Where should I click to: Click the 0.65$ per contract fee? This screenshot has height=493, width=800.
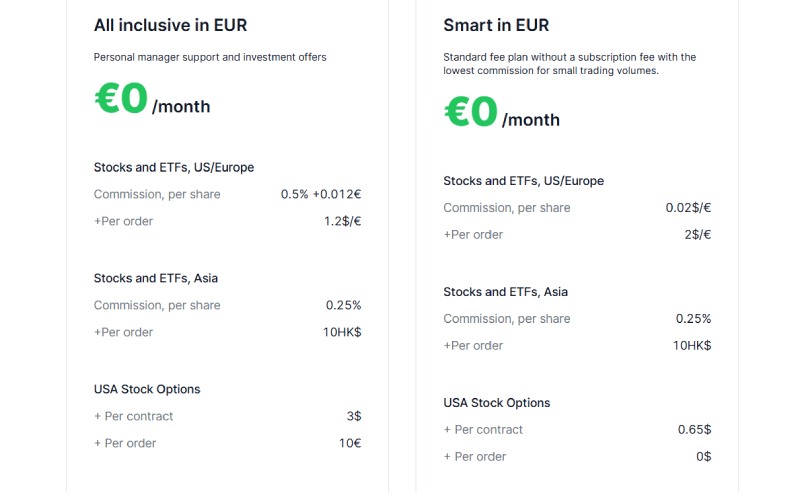pyautogui.click(x=694, y=429)
